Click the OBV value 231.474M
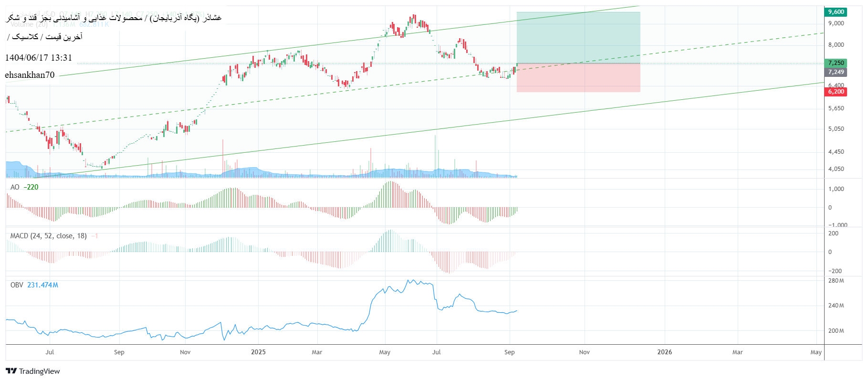Screen dimensions: 868x381 [x=42, y=285]
